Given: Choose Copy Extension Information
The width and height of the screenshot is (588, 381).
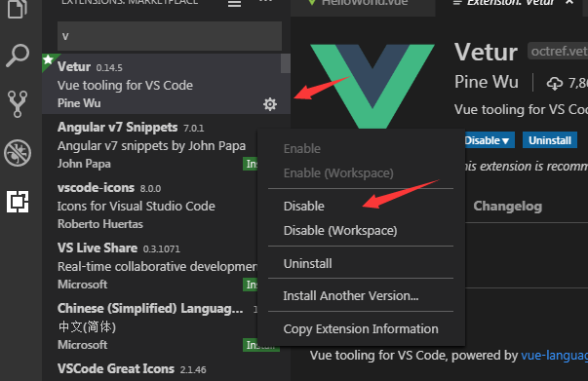Looking at the screenshot, I should click(x=361, y=329).
